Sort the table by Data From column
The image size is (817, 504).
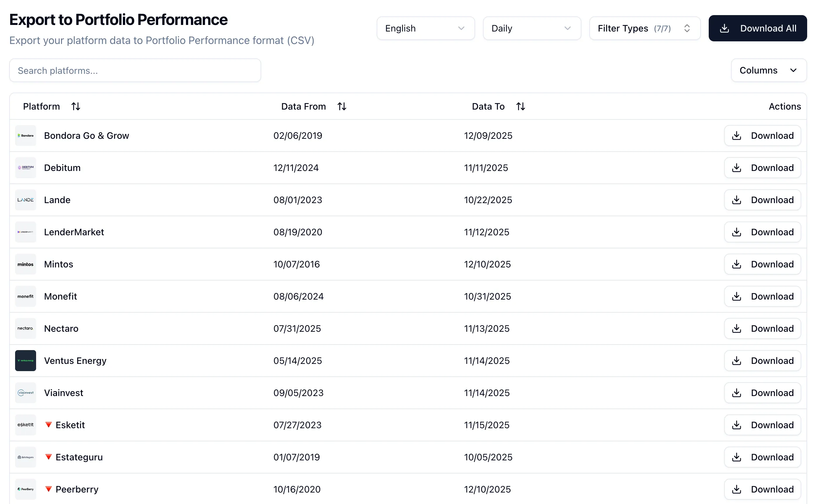[342, 106]
